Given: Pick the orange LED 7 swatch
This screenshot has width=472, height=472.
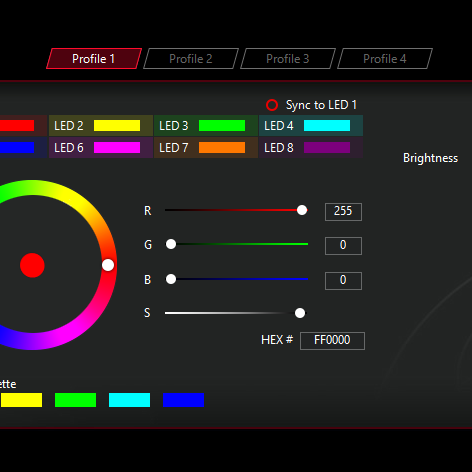Looking at the screenshot, I should click(x=222, y=148).
